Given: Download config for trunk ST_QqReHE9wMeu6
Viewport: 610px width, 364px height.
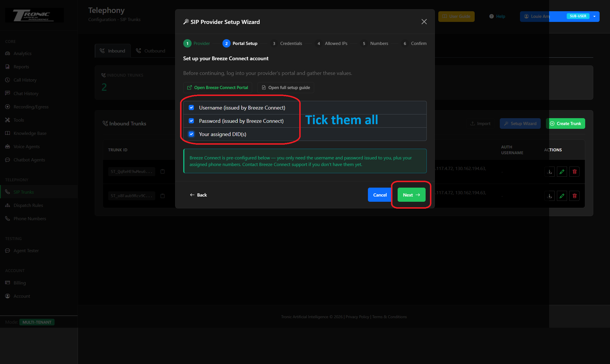Looking at the screenshot, I should point(550,172).
